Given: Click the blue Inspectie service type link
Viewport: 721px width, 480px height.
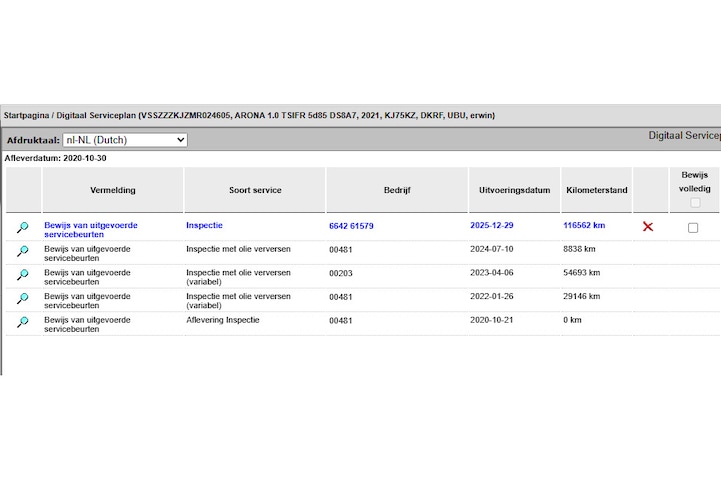Looking at the screenshot, I should click(204, 226).
